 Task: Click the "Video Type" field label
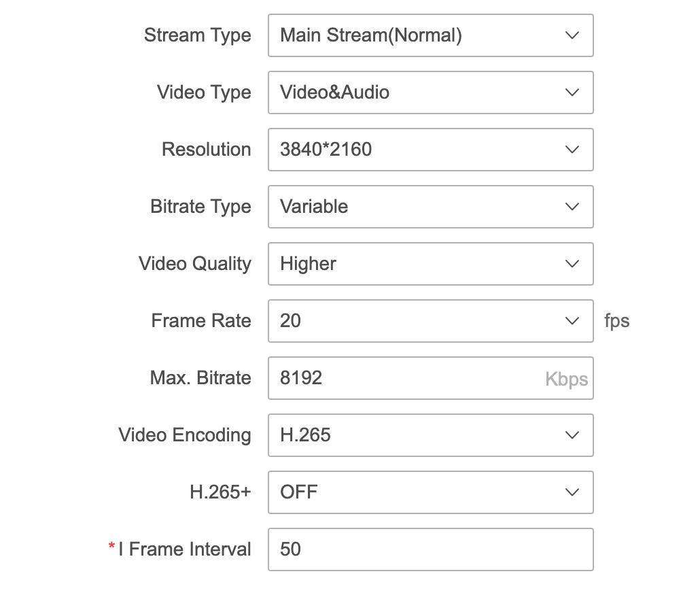tap(204, 92)
